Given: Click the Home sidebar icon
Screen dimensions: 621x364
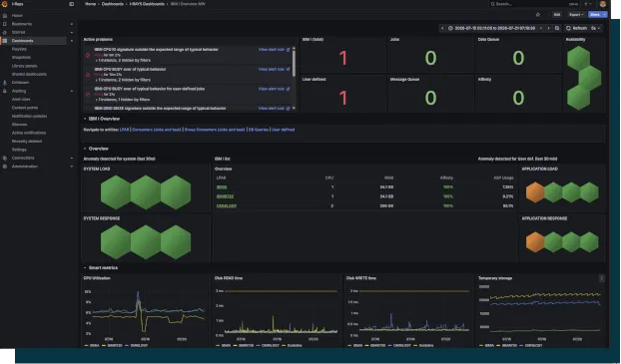Looking at the screenshot, I should (x=5, y=15).
